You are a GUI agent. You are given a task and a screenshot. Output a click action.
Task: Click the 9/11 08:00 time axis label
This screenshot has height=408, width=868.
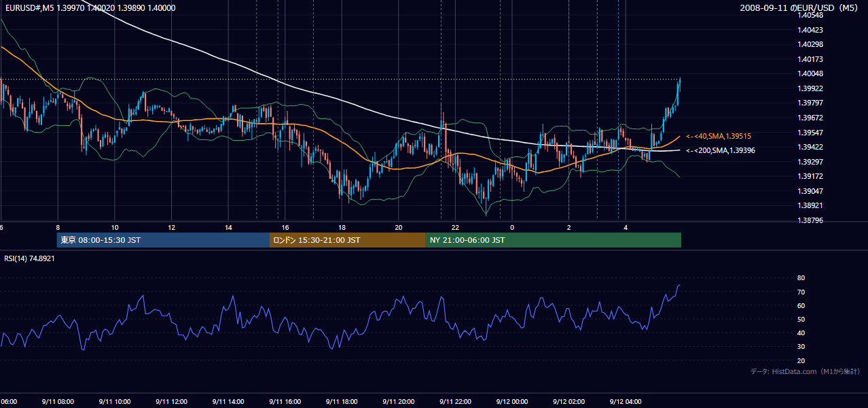[x=58, y=402]
